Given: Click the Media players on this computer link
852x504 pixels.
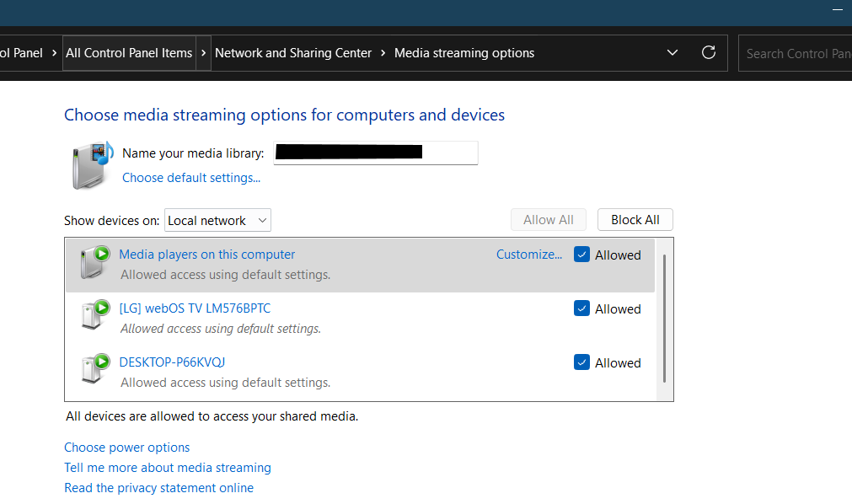Looking at the screenshot, I should coord(207,255).
